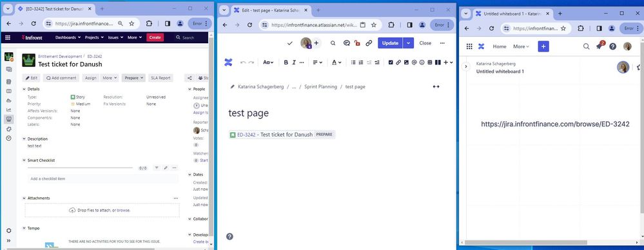Open the More dropdown in ticket actions
644x250 pixels.
click(109, 77)
